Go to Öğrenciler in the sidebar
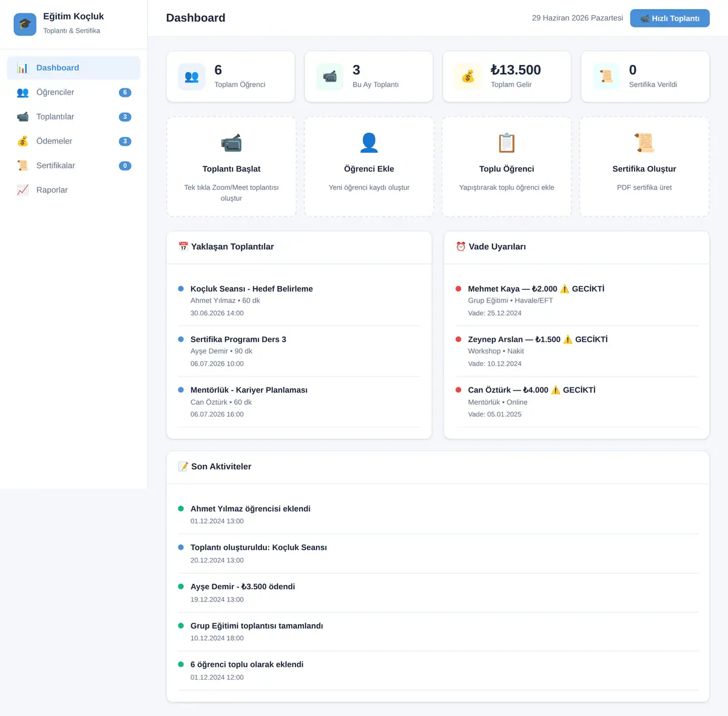 click(73, 92)
